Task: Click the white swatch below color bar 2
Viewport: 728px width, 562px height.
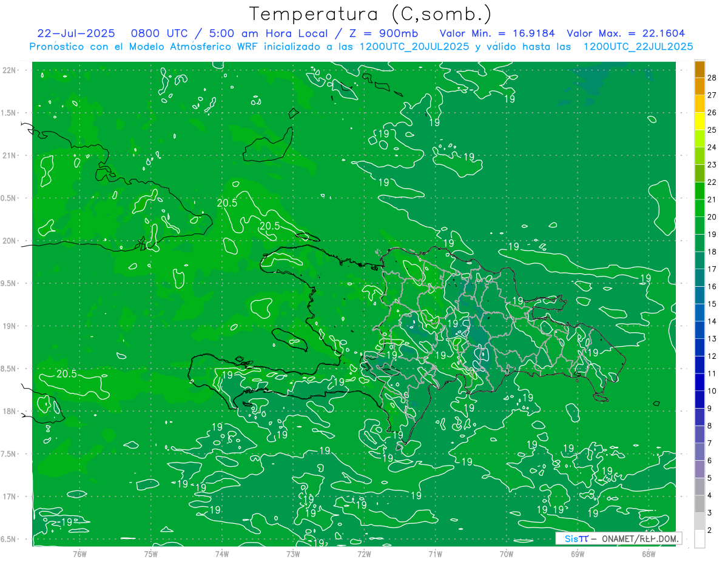Action: tap(699, 539)
